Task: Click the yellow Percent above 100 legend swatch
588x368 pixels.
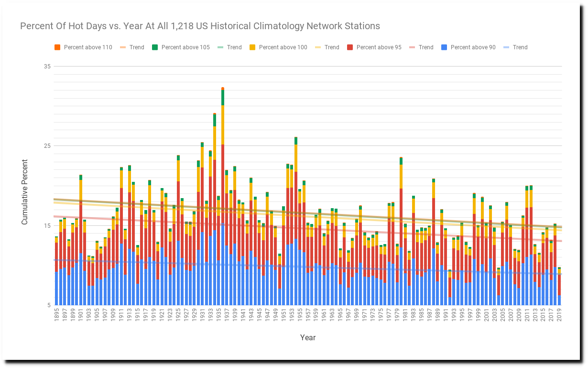Action: pyautogui.click(x=252, y=47)
